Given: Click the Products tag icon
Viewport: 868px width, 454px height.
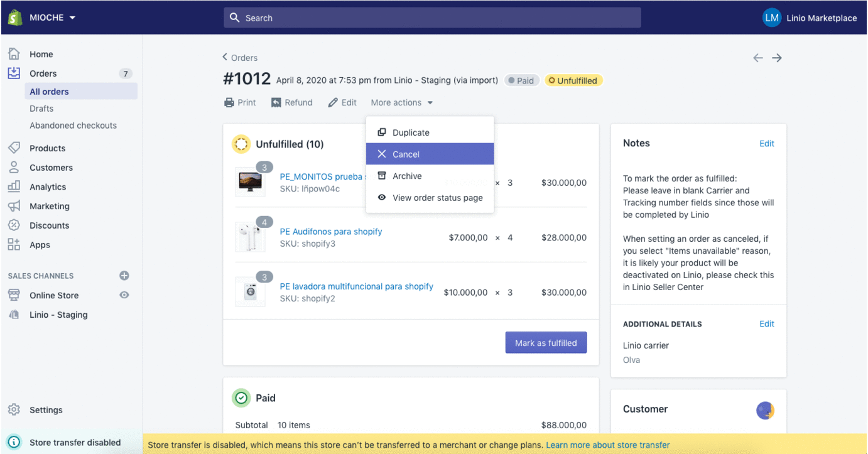Looking at the screenshot, I should pos(14,148).
